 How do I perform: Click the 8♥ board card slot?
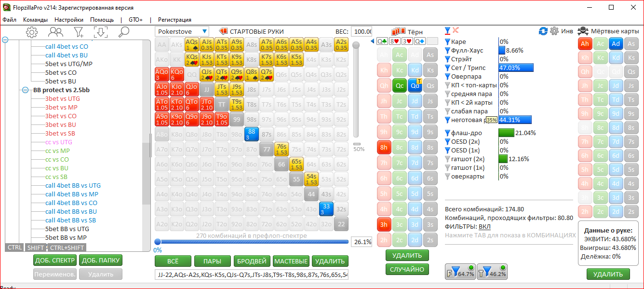pyautogui.click(x=395, y=41)
